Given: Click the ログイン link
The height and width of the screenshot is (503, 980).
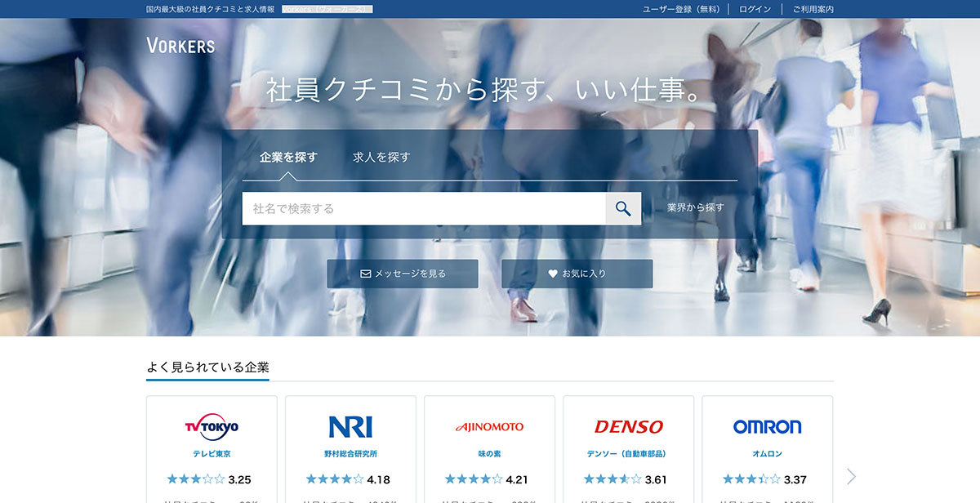Looking at the screenshot, I should coord(755,9).
